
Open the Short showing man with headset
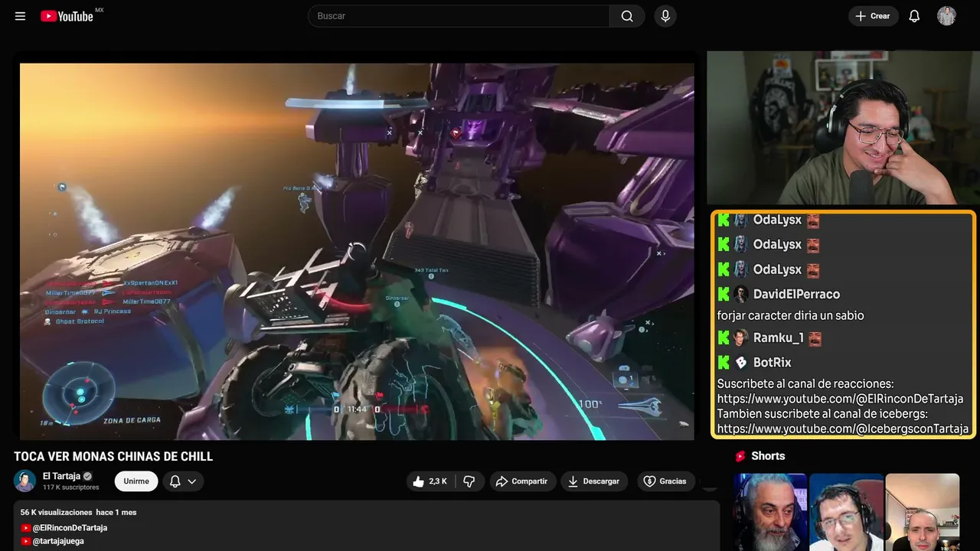click(847, 512)
